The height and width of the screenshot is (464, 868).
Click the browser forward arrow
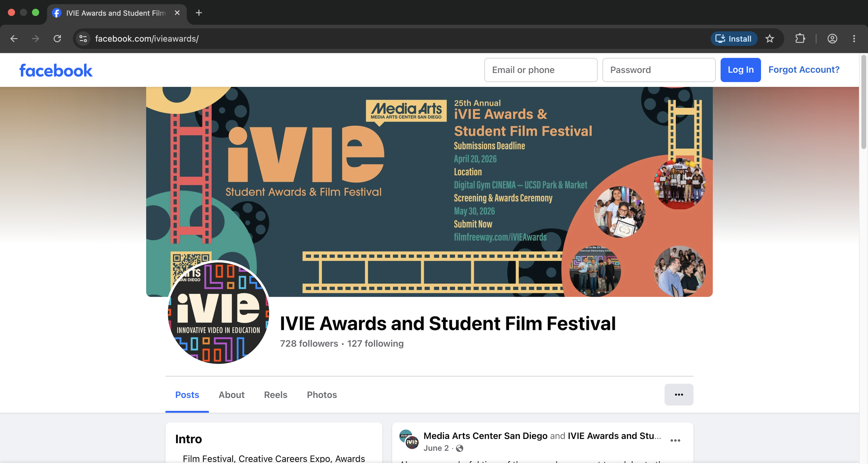[35, 39]
